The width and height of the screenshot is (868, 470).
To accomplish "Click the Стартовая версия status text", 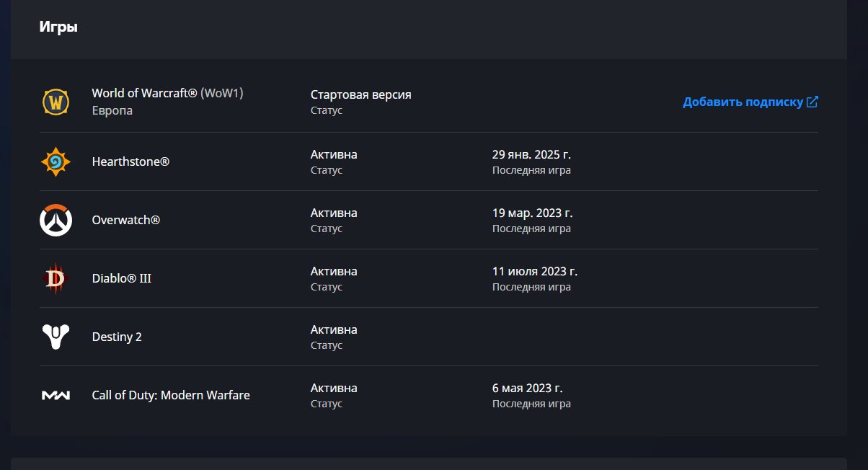I will (360, 94).
